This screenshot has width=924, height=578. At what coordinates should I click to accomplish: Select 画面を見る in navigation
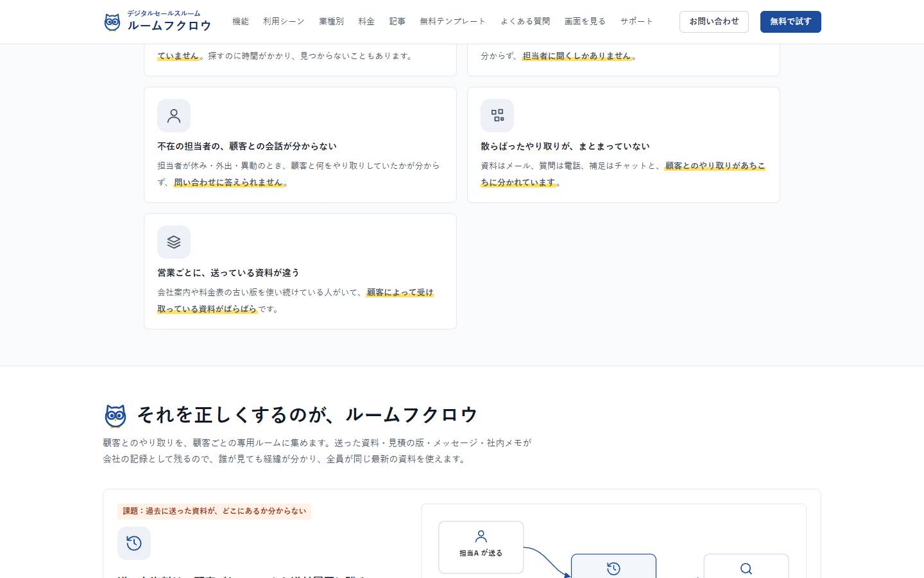pos(585,21)
